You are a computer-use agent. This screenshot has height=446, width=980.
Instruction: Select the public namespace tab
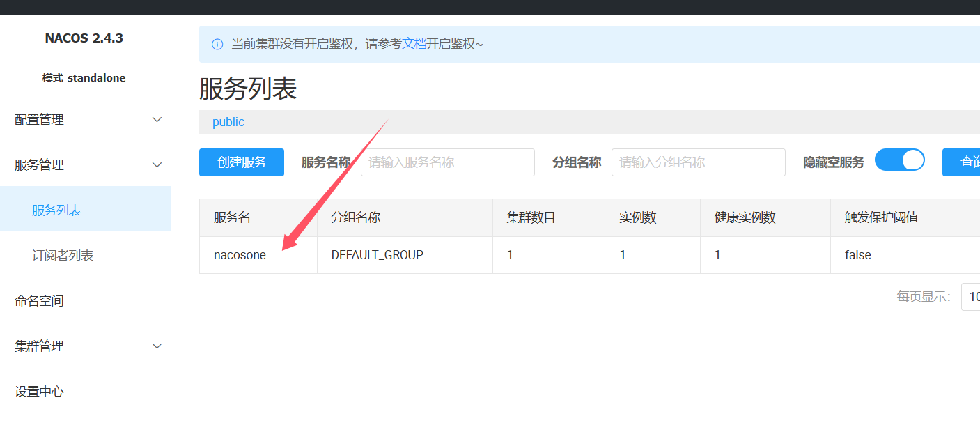coord(228,122)
